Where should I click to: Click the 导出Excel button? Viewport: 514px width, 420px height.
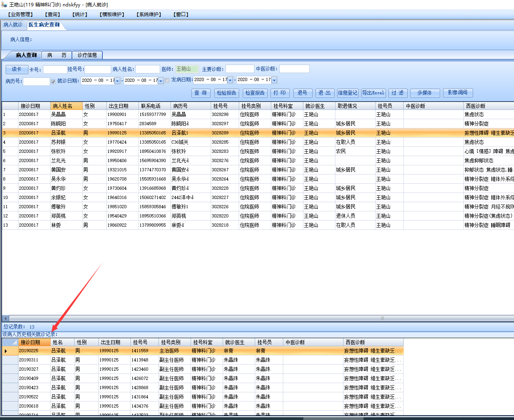click(x=373, y=93)
